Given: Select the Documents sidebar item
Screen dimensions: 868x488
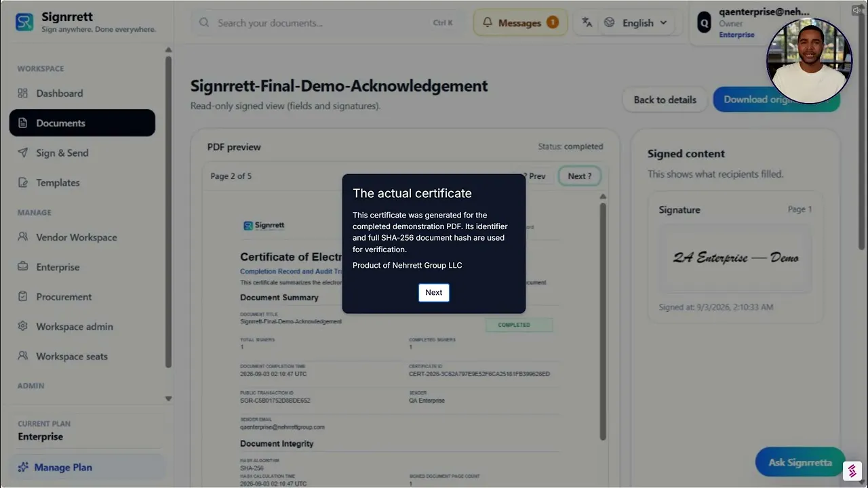Looking at the screenshot, I should tap(82, 123).
